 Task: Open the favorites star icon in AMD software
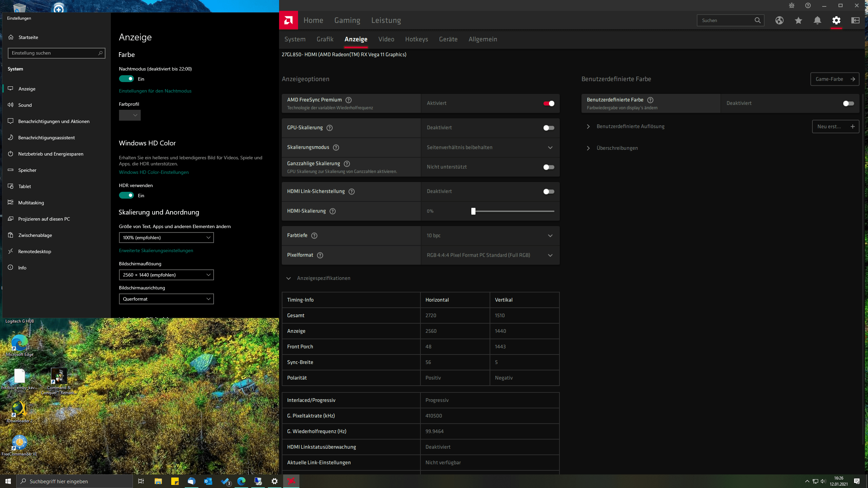[x=798, y=20]
